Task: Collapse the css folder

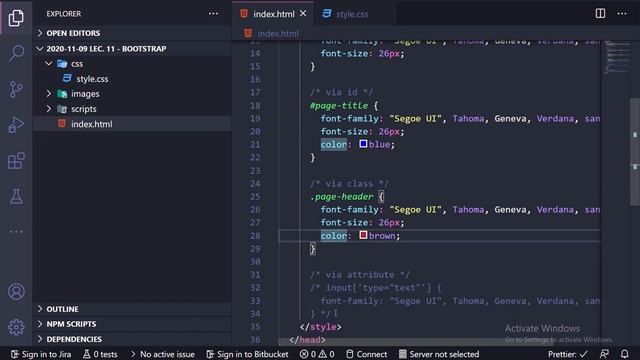Action: click(132, 64)
